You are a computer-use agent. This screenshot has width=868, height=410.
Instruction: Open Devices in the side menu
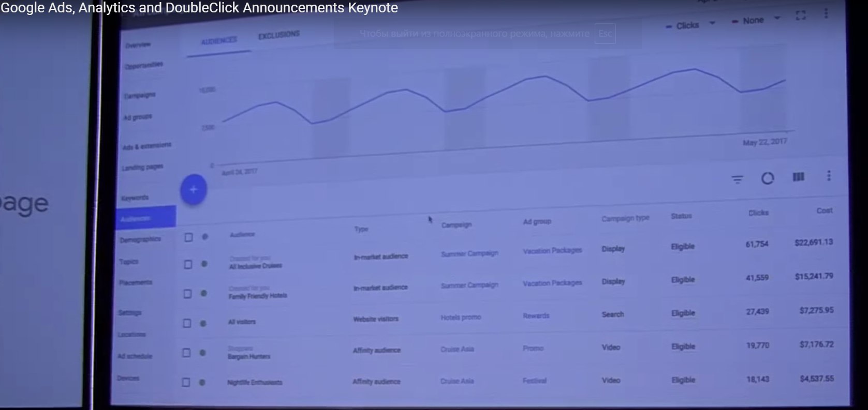coord(128,378)
